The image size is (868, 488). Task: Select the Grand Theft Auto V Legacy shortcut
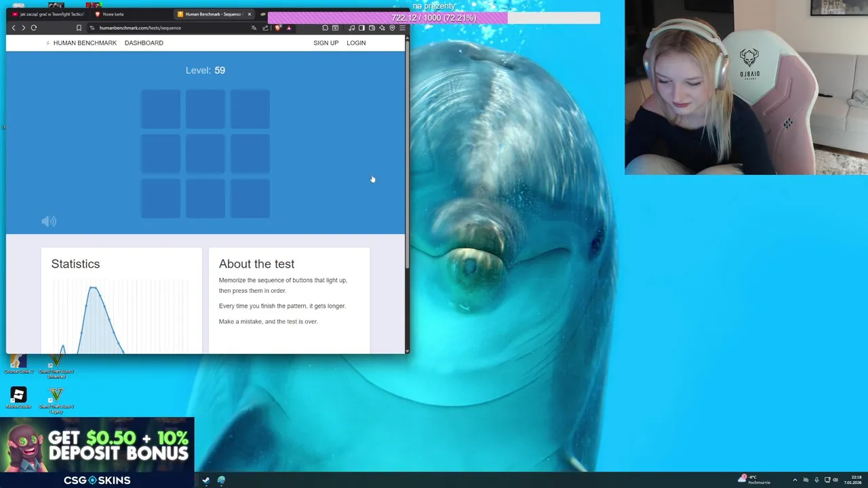56,400
